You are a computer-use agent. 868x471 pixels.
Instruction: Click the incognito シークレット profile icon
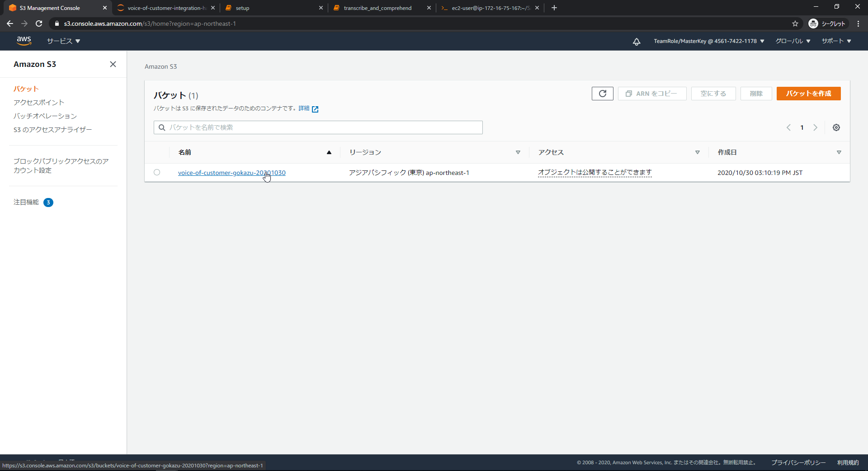click(x=827, y=24)
